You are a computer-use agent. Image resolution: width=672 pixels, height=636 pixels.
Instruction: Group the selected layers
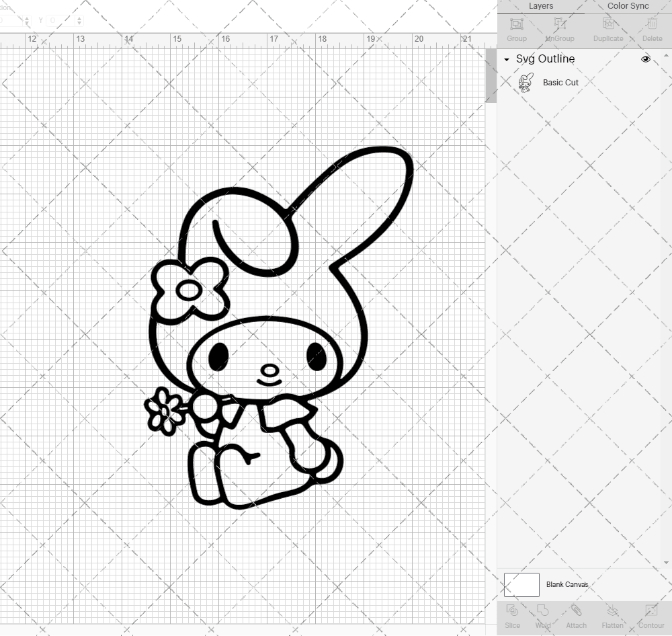pos(516,29)
